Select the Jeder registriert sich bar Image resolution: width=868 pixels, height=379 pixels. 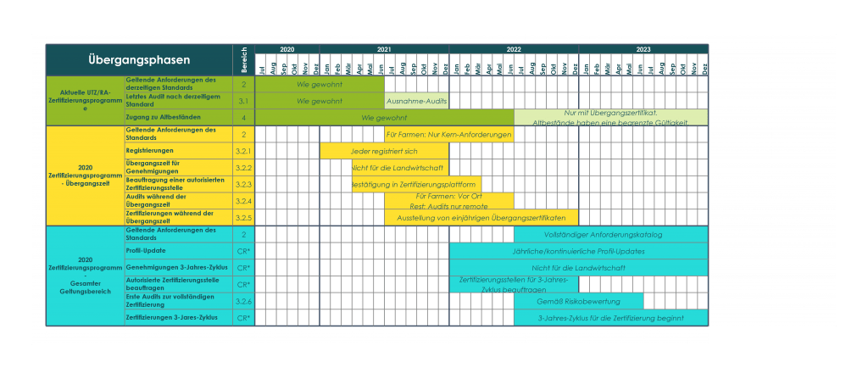coord(384,151)
